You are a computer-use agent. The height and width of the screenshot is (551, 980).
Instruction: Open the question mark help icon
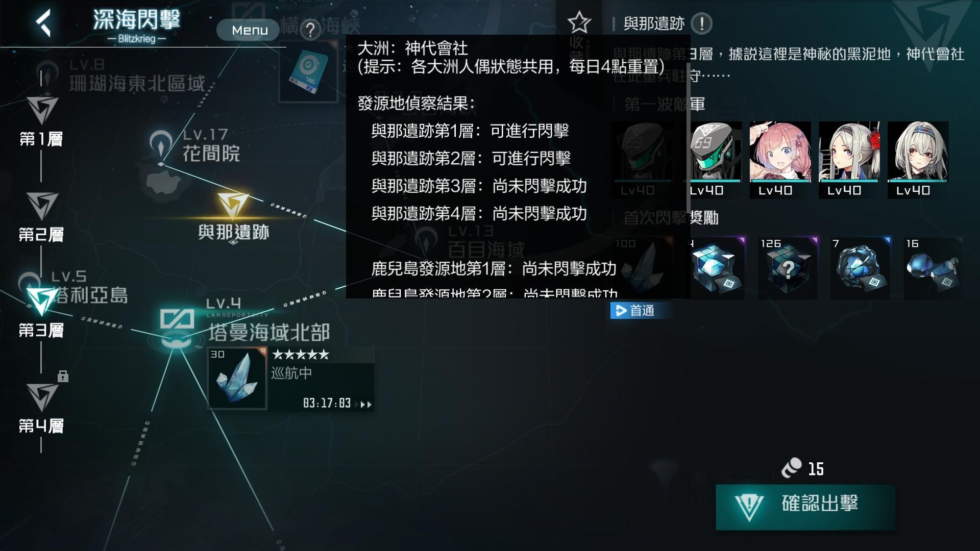click(x=309, y=30)
